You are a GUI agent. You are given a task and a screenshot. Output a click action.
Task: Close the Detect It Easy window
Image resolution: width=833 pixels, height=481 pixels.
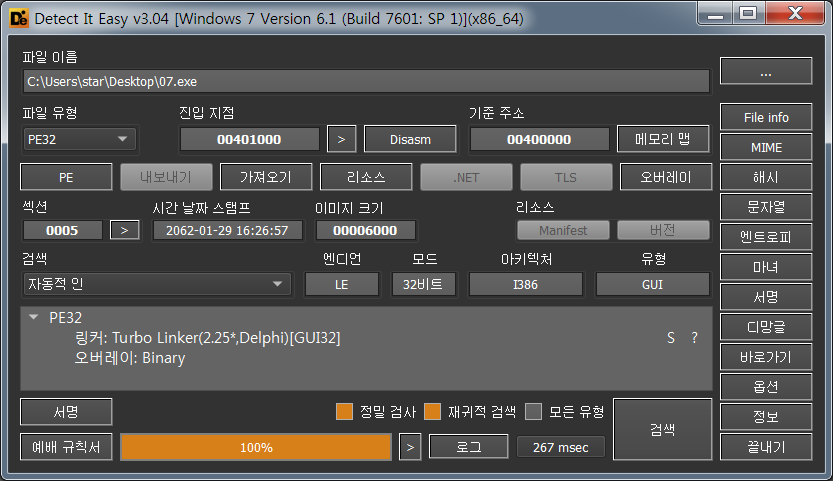[795, 13]
